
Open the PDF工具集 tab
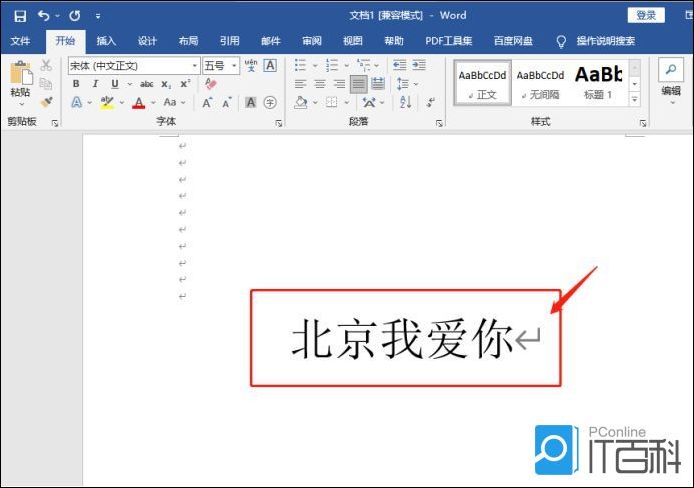point(448,41)
